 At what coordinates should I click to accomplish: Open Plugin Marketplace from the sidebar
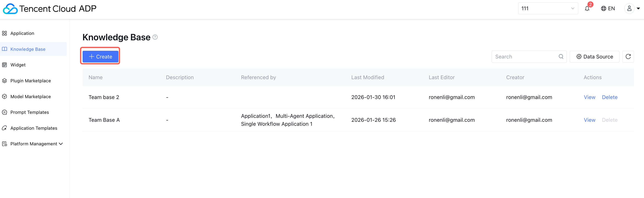click(30, 81)
